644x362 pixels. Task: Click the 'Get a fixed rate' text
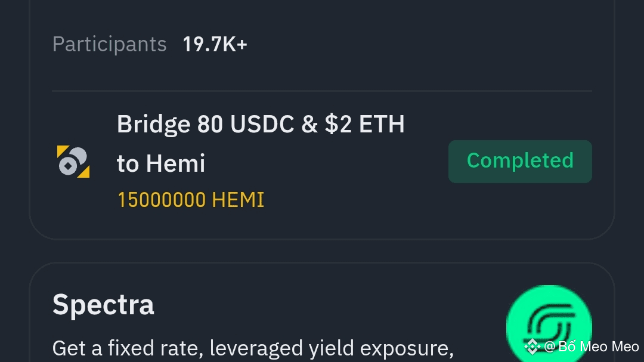(x=128, y=348)
